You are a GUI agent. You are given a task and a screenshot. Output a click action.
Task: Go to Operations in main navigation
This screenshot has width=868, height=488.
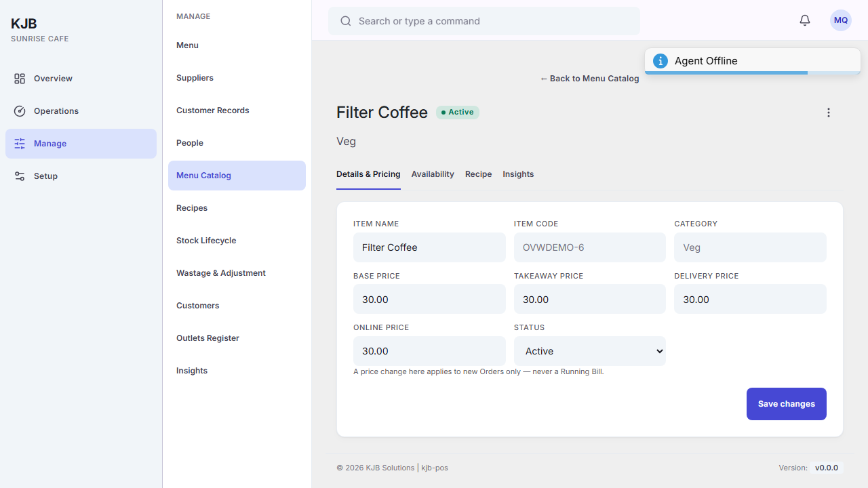coord(81,111)
